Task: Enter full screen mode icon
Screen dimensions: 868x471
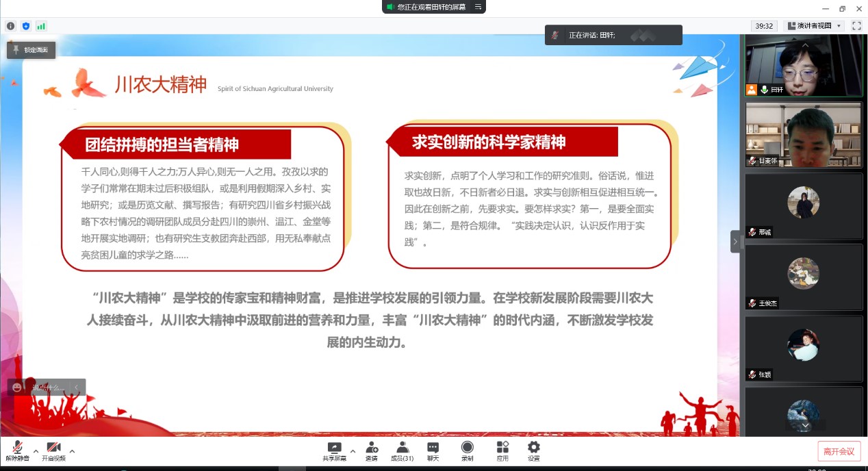Action: [856, 26]
